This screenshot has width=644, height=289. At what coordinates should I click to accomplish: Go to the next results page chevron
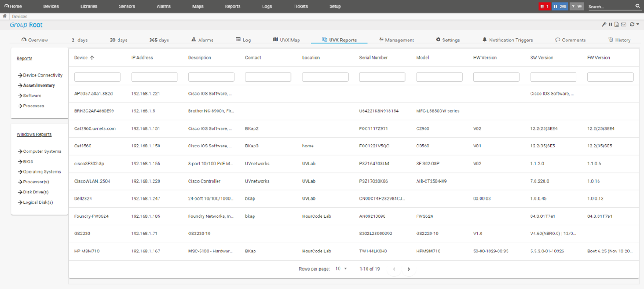(408, 269)
